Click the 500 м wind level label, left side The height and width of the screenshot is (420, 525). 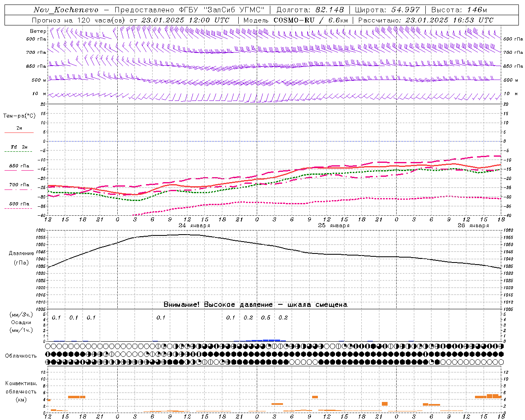[39, 80]
